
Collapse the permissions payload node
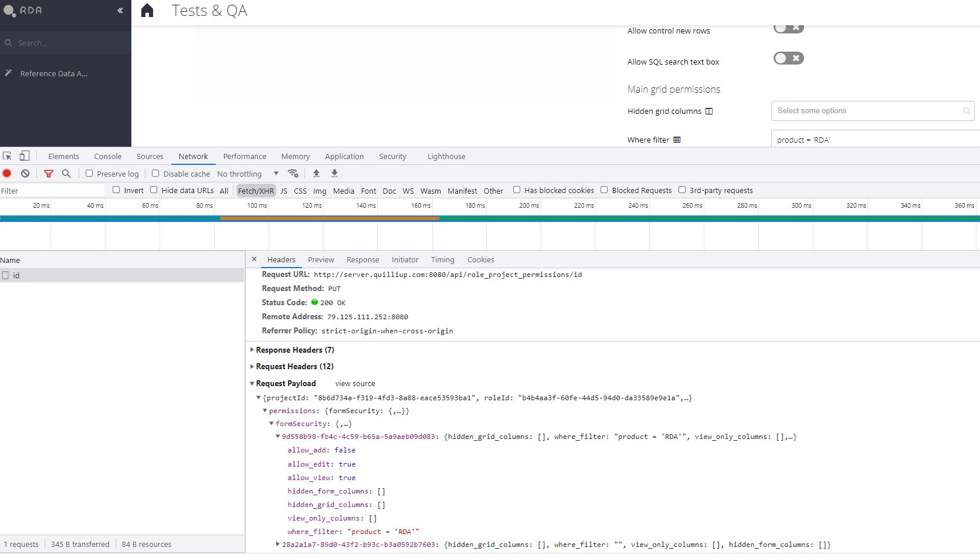pyautogui.click(x=265, y=411)
